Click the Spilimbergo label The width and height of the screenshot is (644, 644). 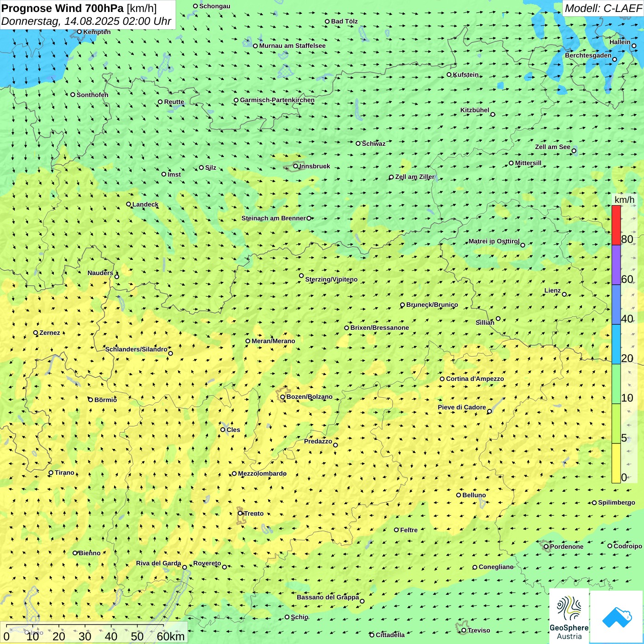click(x=616, y=502)
